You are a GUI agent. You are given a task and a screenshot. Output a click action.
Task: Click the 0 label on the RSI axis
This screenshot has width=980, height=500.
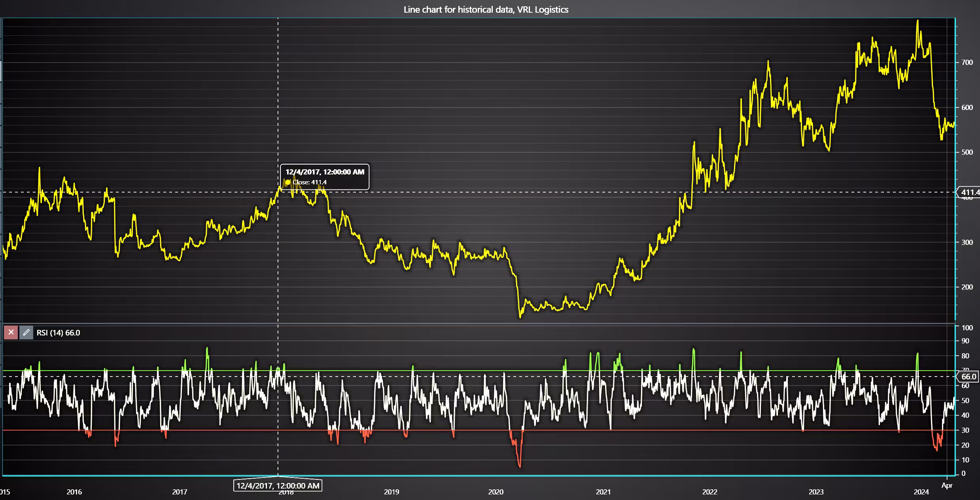click(963, 473)
